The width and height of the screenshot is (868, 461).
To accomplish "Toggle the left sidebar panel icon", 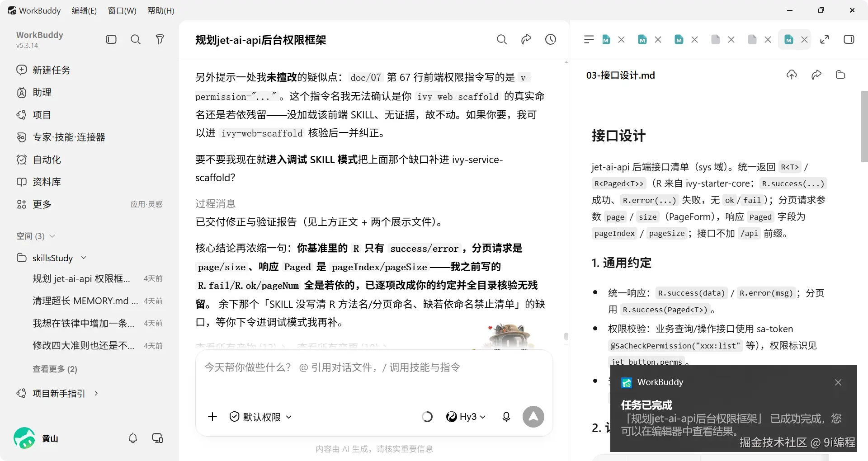I will (x=111, y=40).
